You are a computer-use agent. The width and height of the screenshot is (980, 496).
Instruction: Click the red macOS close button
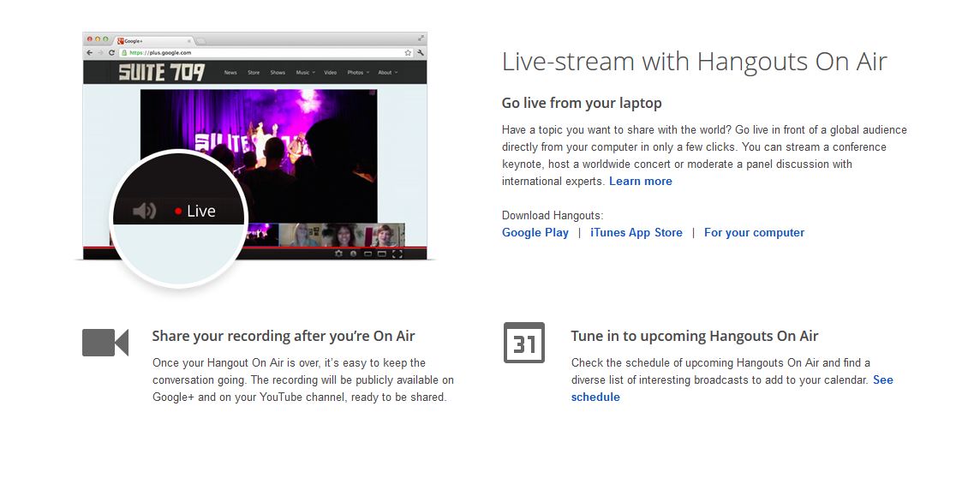pyautogui.click(x=89, y=39)
